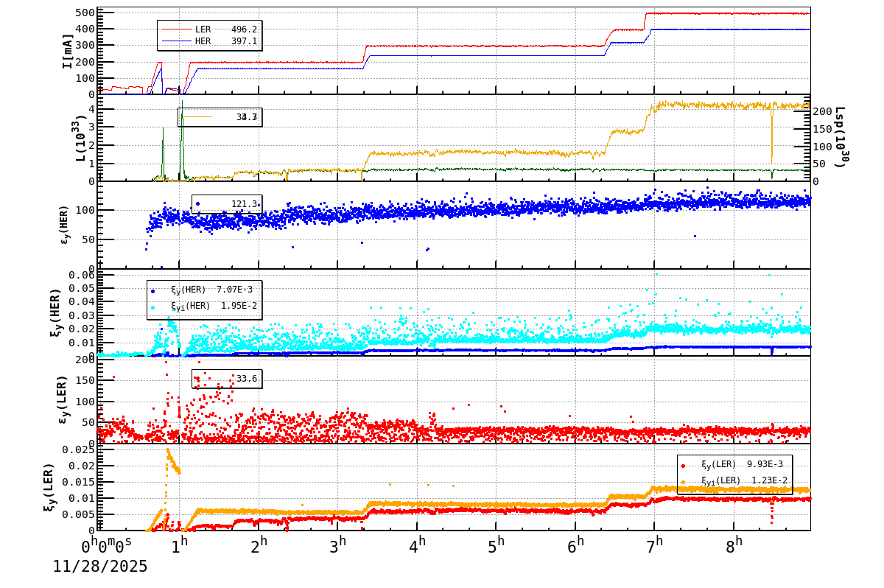Click the LER 496.2 legend entry

pyautogui.click(x=209, y=29)
